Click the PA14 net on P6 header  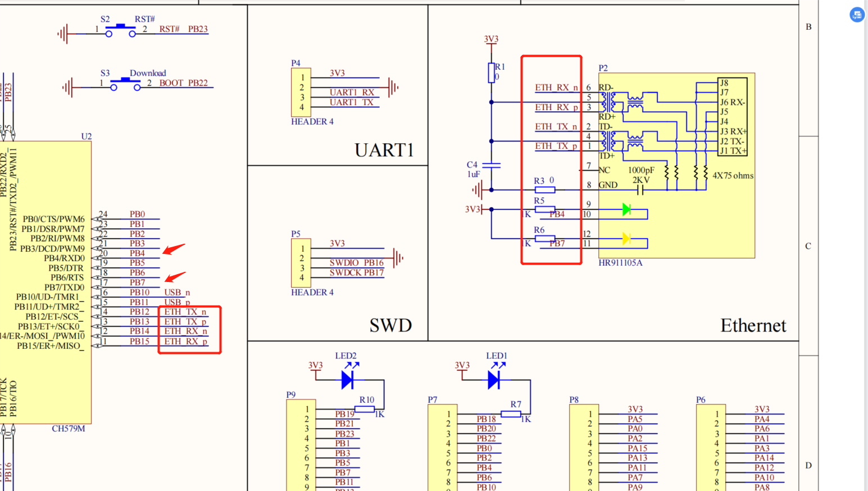point(764,458)
